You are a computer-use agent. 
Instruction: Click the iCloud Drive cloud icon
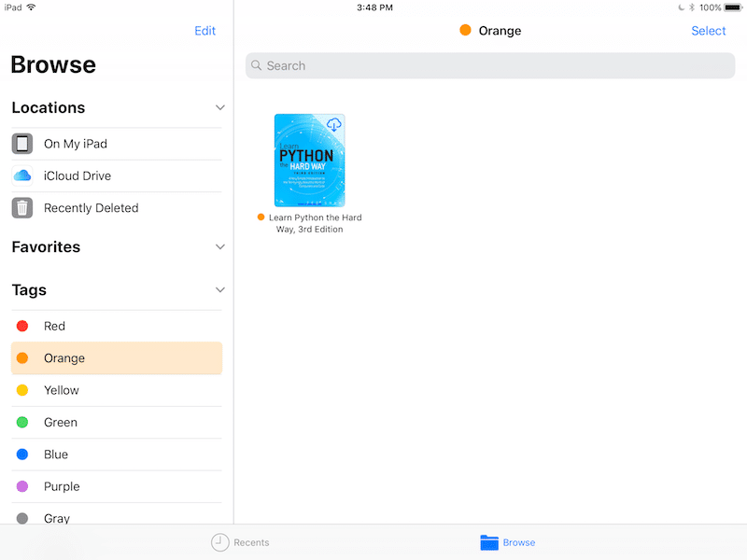tap(22, 175)
